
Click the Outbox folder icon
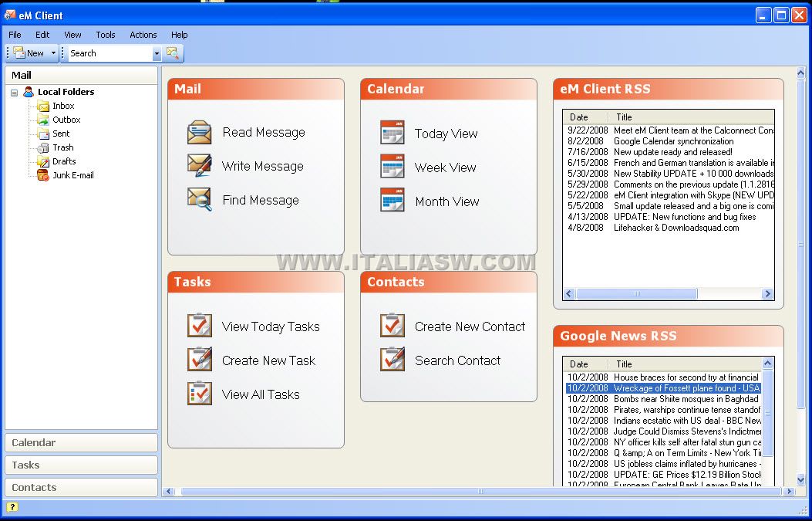[43, 120]
